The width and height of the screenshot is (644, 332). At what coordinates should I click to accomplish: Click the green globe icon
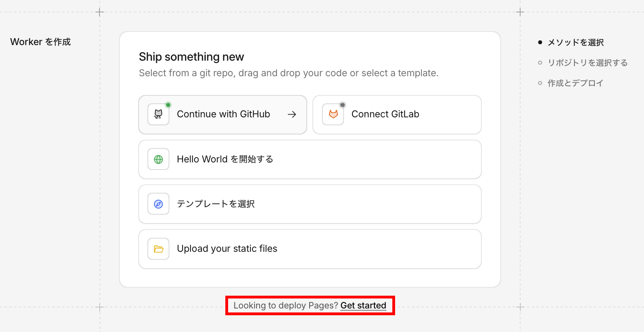tap(158, 159)
